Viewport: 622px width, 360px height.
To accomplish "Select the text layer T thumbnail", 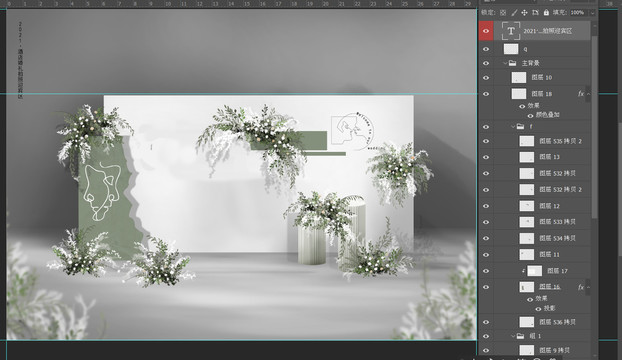I will coord(511,31).
